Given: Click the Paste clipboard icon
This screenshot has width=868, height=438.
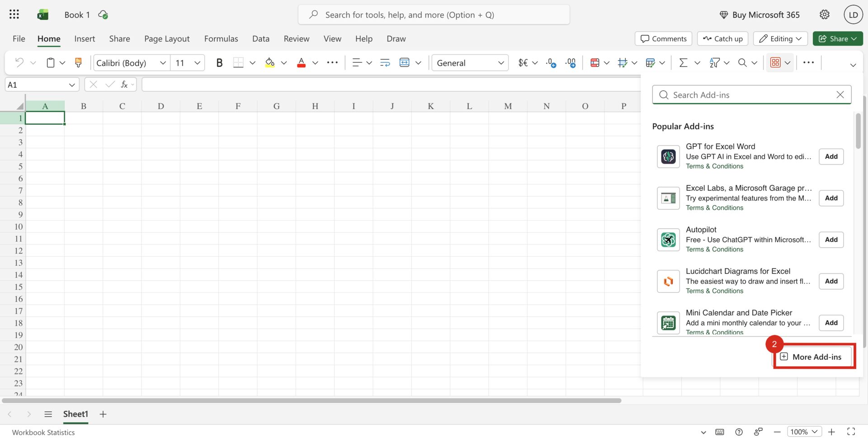Looking at the screenshot, I should [x=51, y=63].
